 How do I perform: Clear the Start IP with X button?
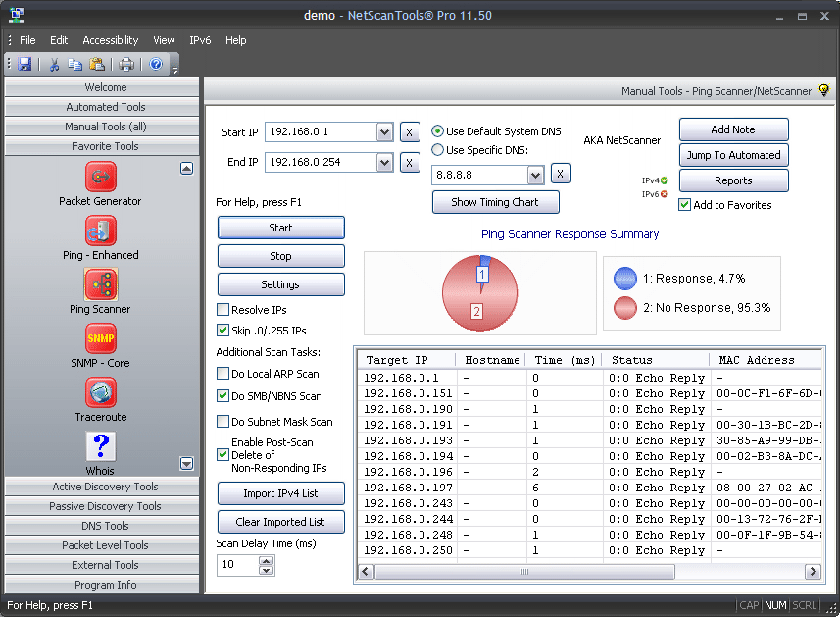pyautogui.click(x=410, y=132)
